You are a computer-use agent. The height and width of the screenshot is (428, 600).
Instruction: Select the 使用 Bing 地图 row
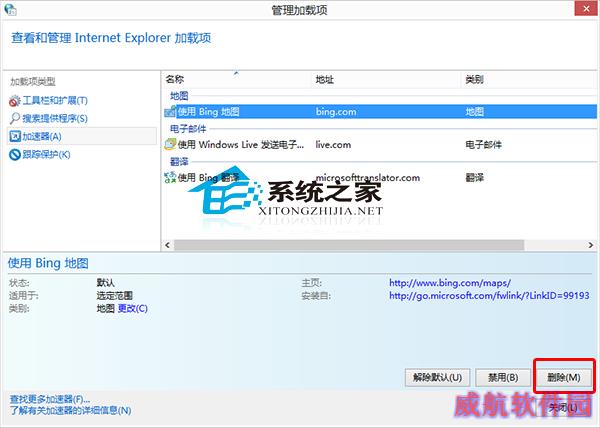coord(380,112)
